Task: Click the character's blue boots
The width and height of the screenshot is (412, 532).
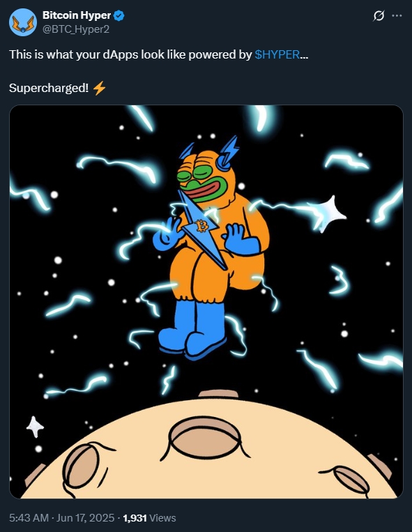Action: (x=192, y=329)
